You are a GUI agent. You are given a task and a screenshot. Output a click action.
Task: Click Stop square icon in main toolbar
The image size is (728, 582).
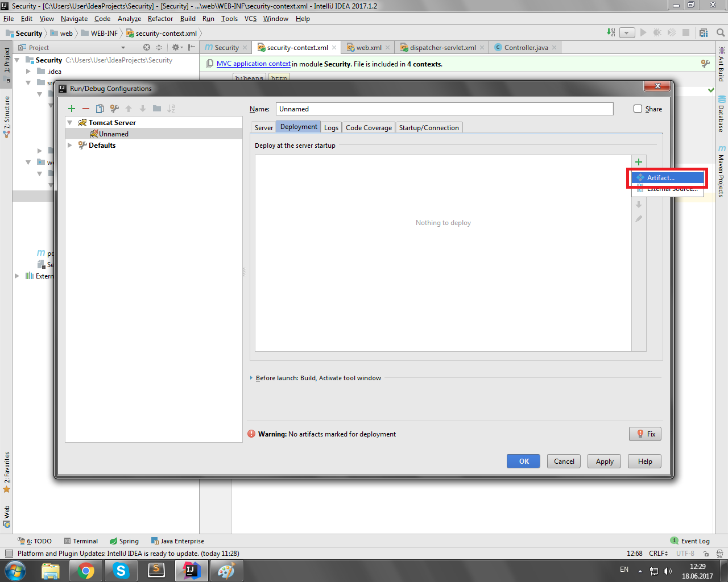686,33
